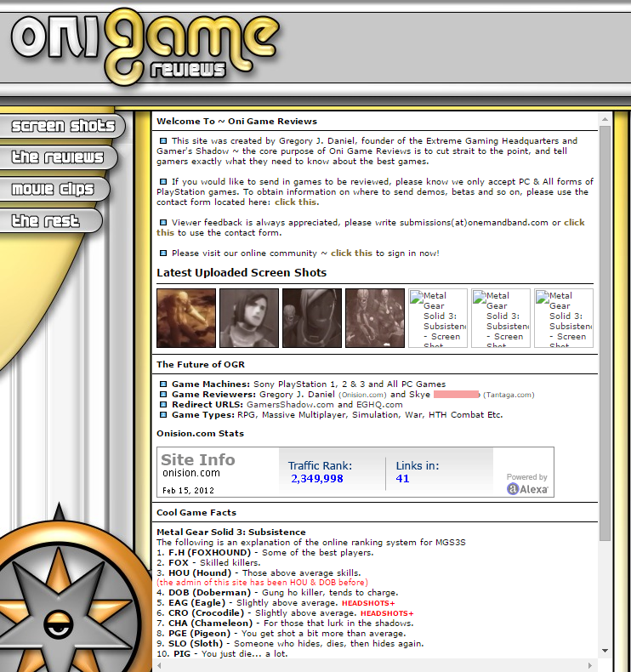The height and width of the screenshot is (672, 631).
Task: Click the 'Feb 15, 2012' date in Site Info
Action: (x=188, y=491)
